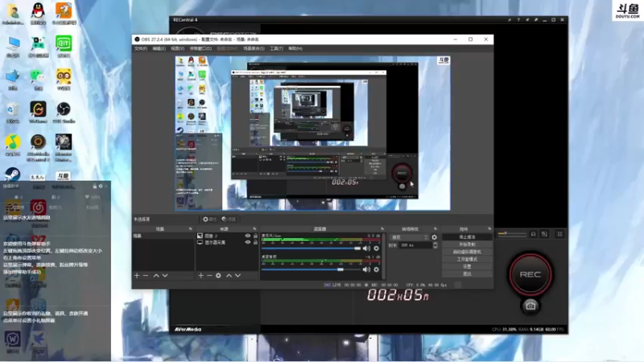This screenshot has height=362, width=644.
Task: Open the Edit menu in OBS
Action: point(159,48)
